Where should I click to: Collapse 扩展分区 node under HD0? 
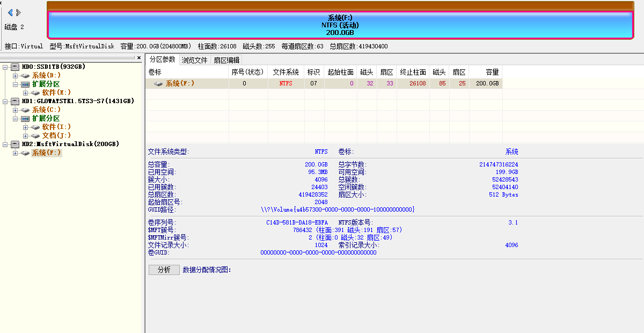coord(16,84)
